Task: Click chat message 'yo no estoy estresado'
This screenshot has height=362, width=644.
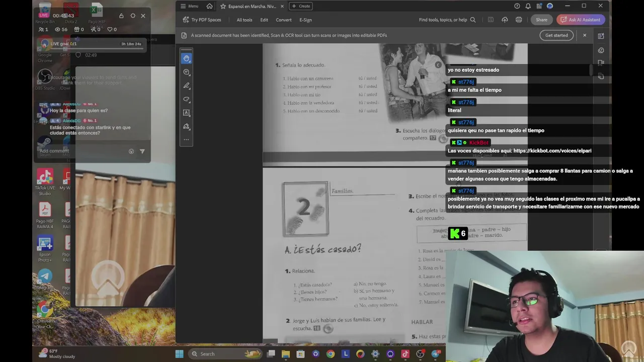Action: 473,70
